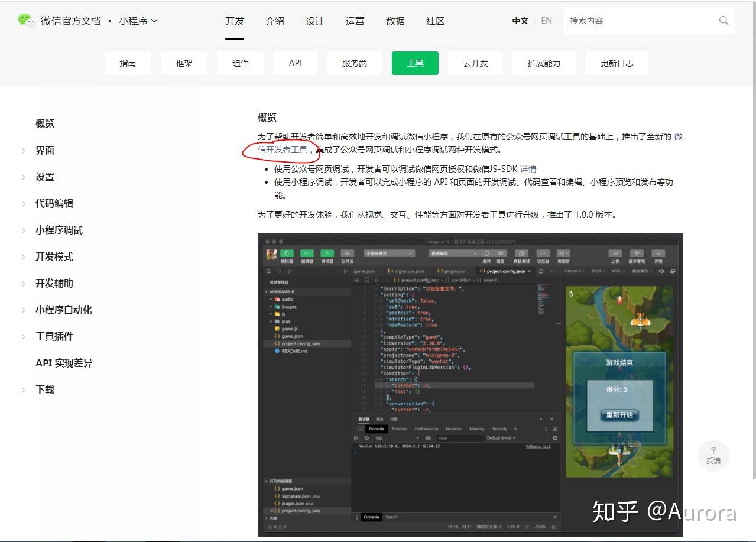756x542 pixels.
Task: Switch to the plugin.json editor tab
Action: (452, 271)
